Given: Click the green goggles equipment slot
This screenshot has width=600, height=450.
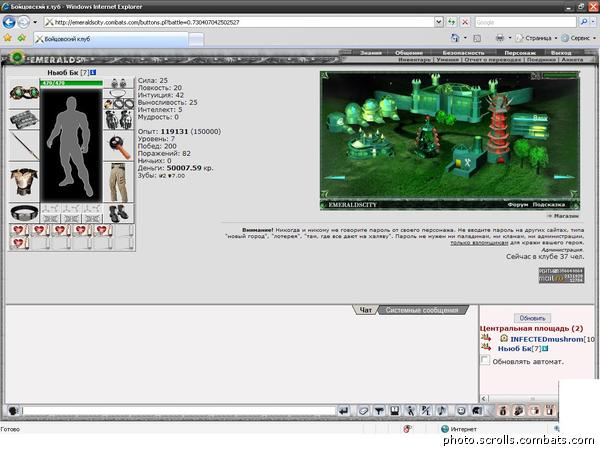Looking at the screenshot, I should [x=24, y=93].
